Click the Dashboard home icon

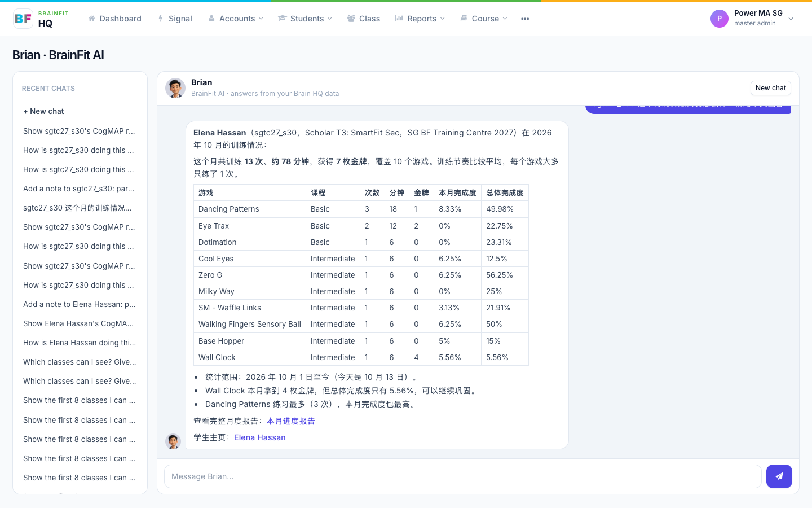point(92,19)
